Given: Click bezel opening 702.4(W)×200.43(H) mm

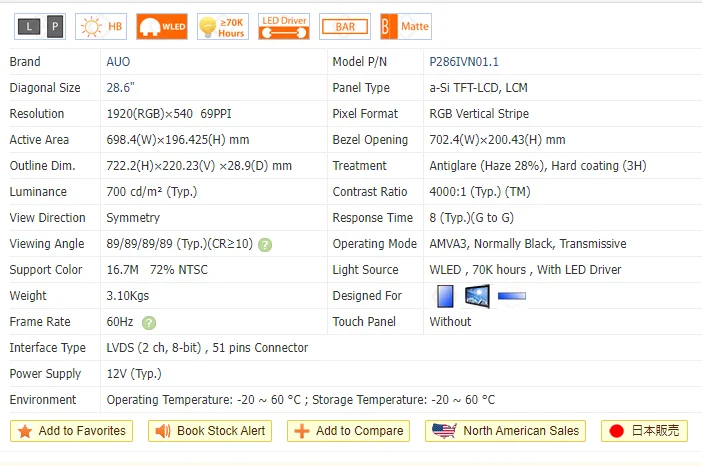Looking at the screenshot, I should pos(497,140).
